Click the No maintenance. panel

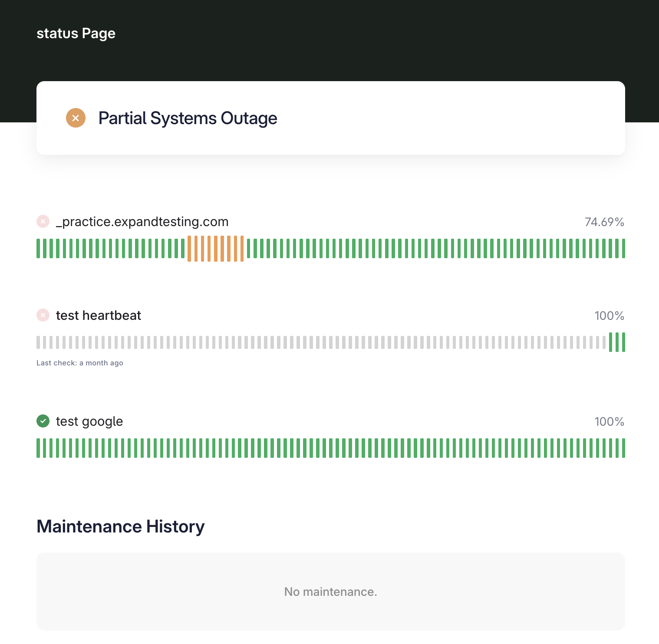coord(331,591)
